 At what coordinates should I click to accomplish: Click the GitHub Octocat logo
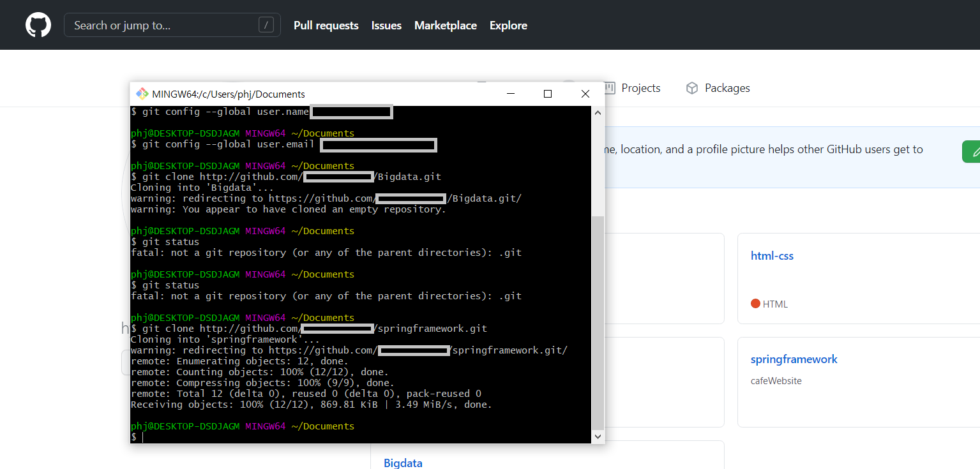click(x=38, y=25)
